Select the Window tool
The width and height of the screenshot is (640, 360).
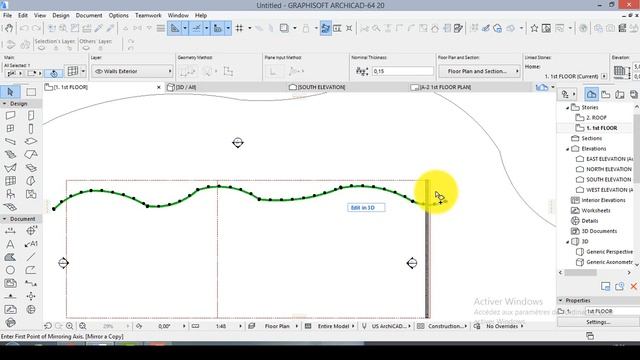tap(10, 129)
